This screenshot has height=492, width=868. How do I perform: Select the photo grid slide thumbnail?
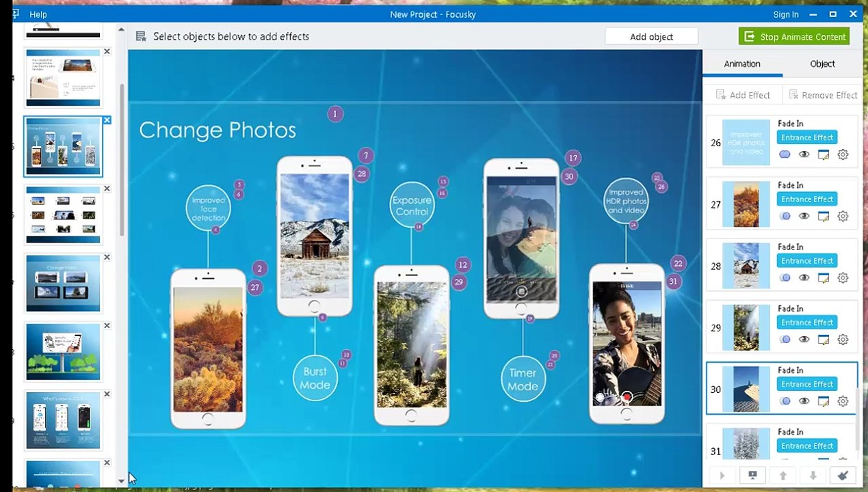(x=63, y=215)
